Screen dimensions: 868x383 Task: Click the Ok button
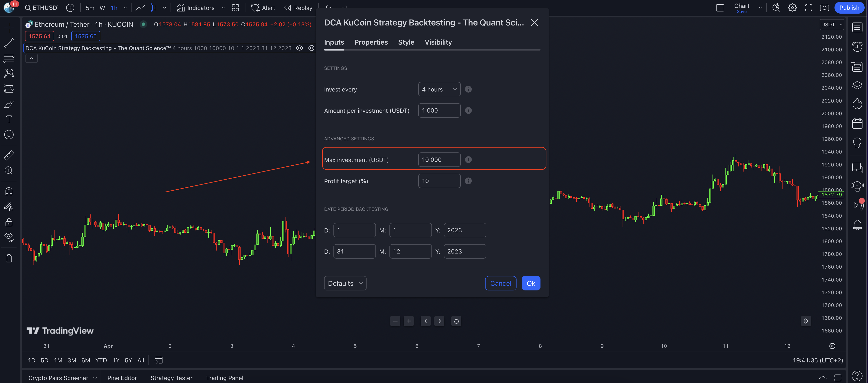click(531, 283)
